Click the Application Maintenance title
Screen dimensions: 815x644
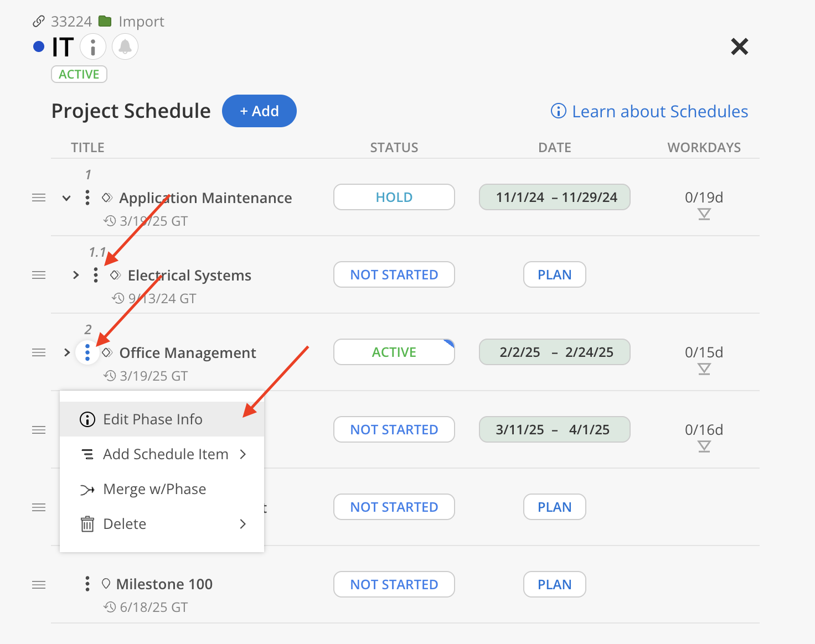205,198
